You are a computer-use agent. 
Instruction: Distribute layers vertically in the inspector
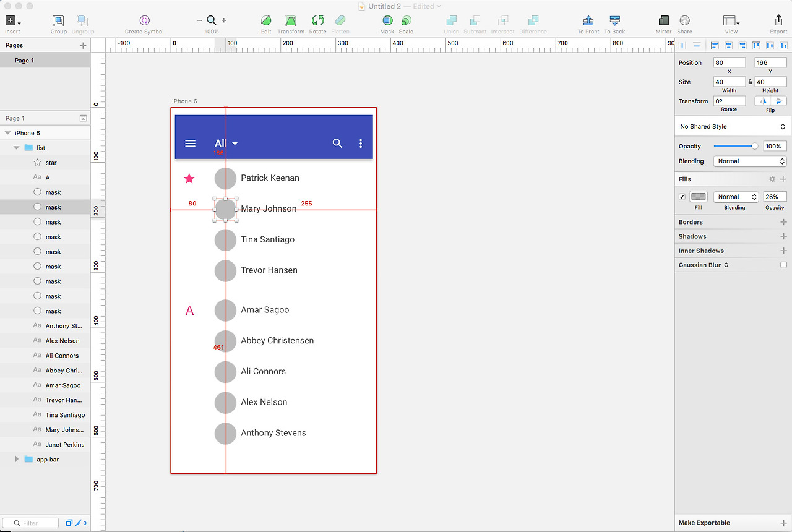pos(697,45)
